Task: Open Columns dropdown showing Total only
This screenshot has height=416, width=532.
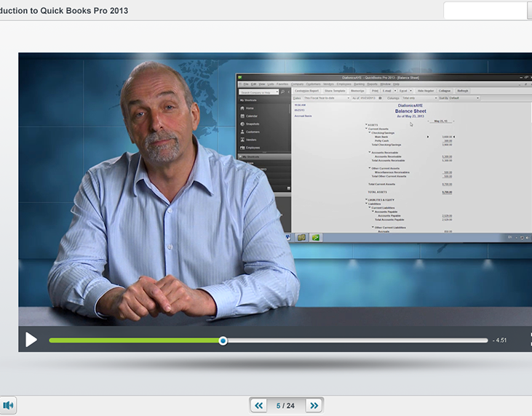Action: coord(420,98)
